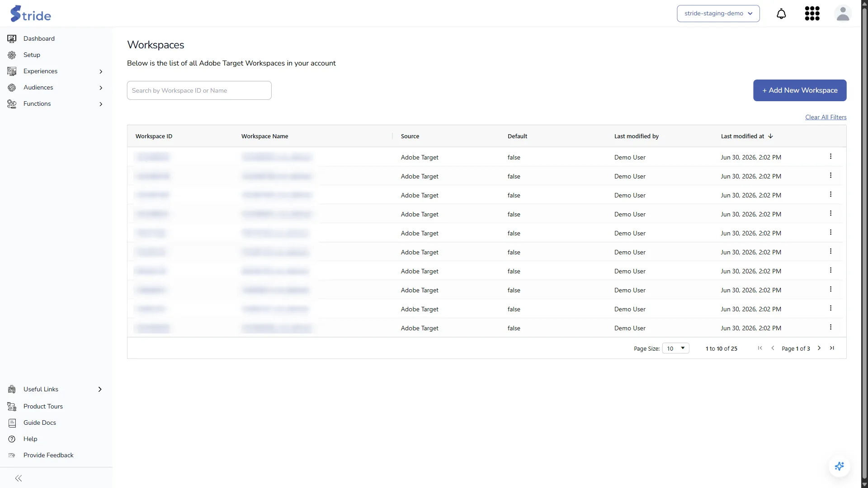Focus the workspace search field

coord(199,90)
